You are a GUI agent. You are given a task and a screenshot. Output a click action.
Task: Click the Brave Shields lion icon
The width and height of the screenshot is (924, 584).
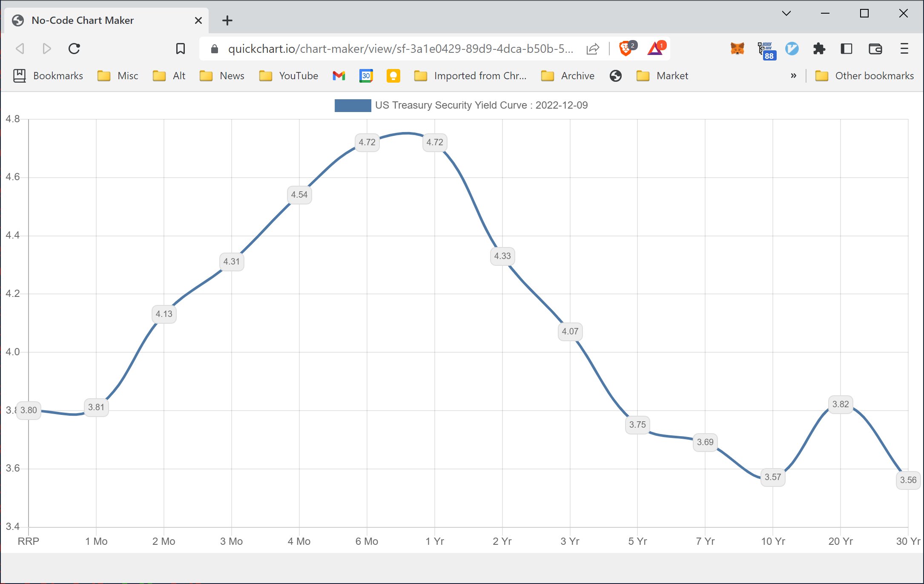[x=625, y=49]
